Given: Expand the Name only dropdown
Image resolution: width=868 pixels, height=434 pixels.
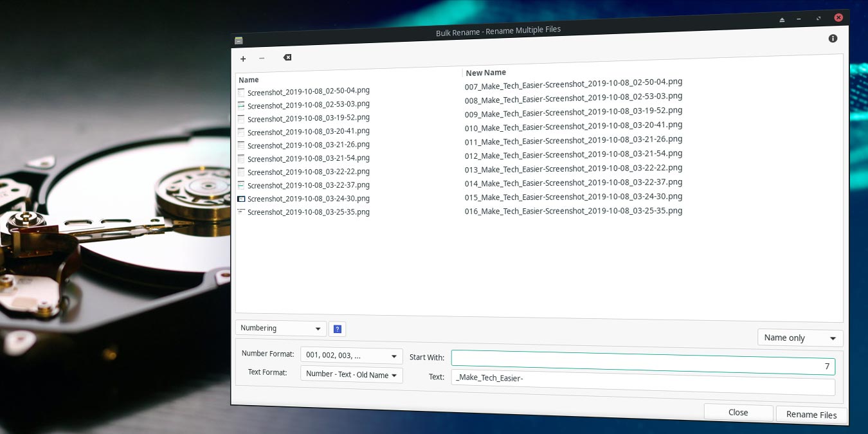Looking at the screenshot, I should tap(800, 338).
